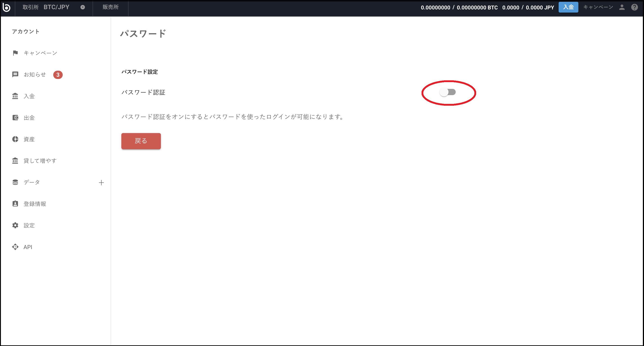Open the キャンペーン link in top bar
The height and width of the screenshot is (346, 644).
[598, 7]
